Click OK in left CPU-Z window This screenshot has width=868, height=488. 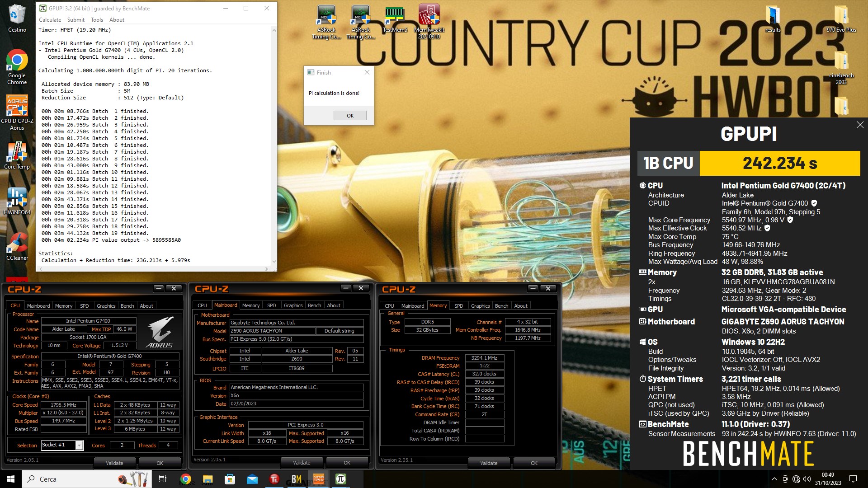(x=160, y=463)
